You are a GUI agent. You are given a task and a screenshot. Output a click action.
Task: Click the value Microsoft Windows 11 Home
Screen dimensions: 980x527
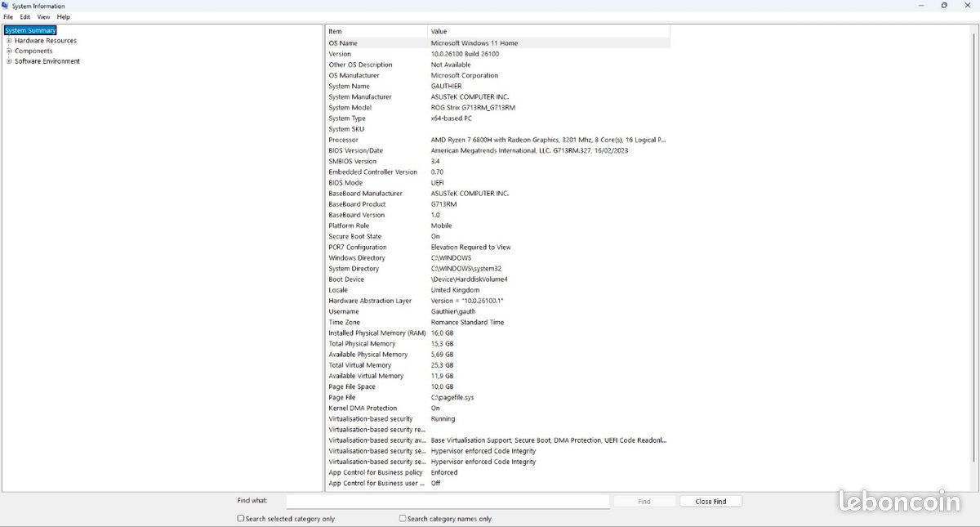474,43
